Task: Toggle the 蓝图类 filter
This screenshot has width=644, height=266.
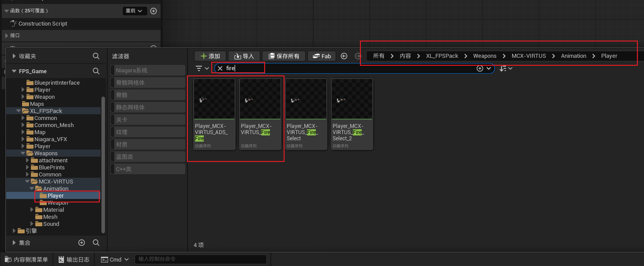Action: coord(148,157)
